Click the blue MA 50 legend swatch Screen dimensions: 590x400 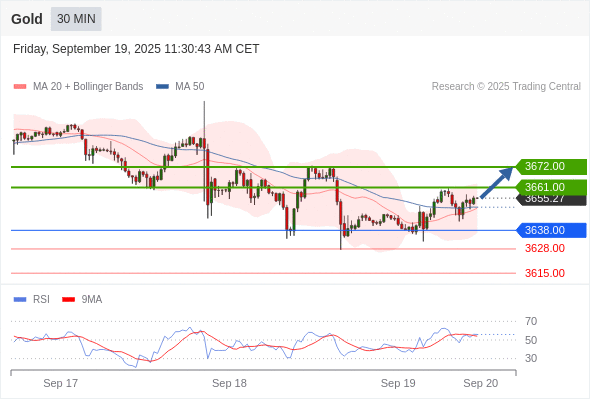pyautogui.click(x=162, y=87)
